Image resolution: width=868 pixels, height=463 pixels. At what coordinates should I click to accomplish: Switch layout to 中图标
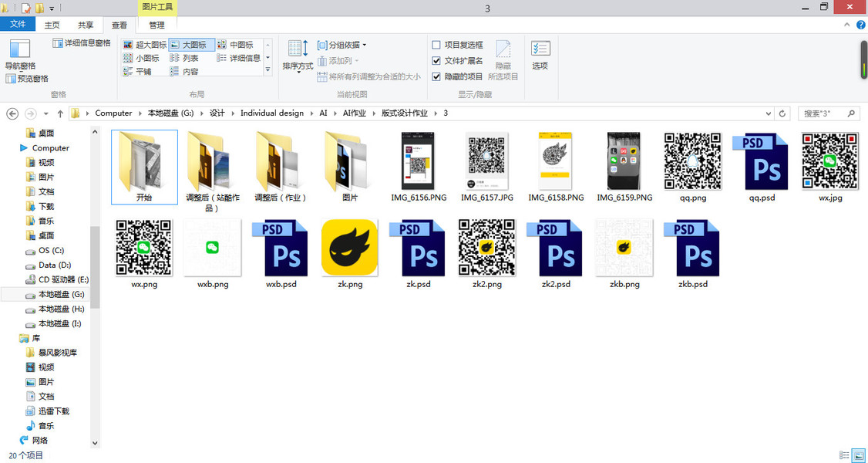pyautogui.click(x=235, y=45)
